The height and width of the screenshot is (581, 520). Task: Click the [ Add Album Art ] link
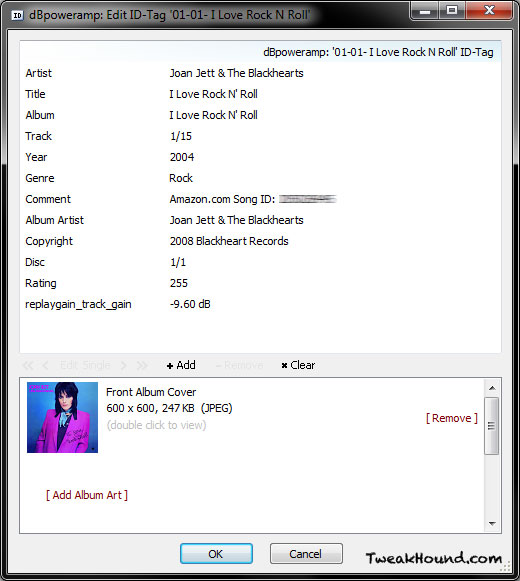87,495
